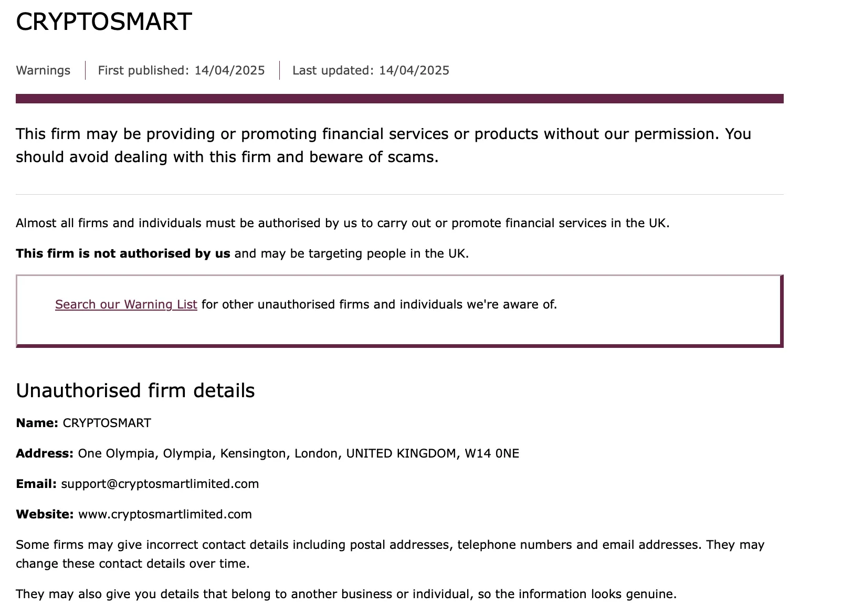The height and width of the screenshot is (616, 842).
Task: Click the CRYPTOSMART page heading
Action: tap(104, 22)
